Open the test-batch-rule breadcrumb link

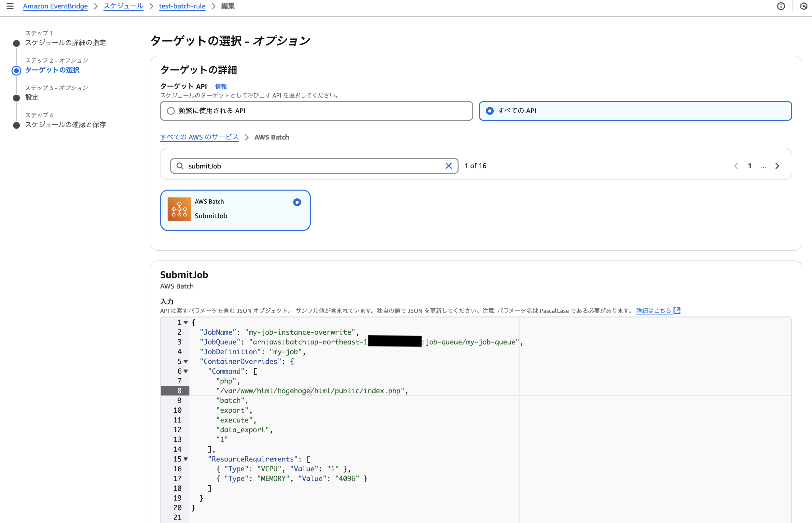coord(182,6)
